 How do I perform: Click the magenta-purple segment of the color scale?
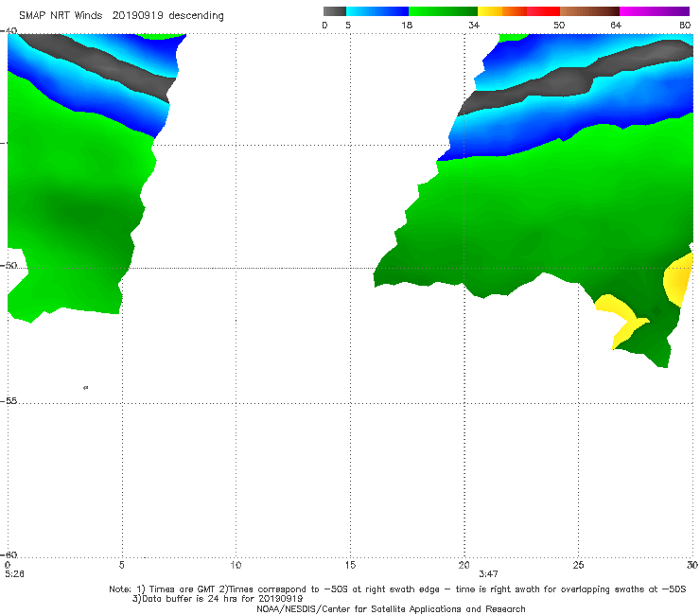point(655,11)
